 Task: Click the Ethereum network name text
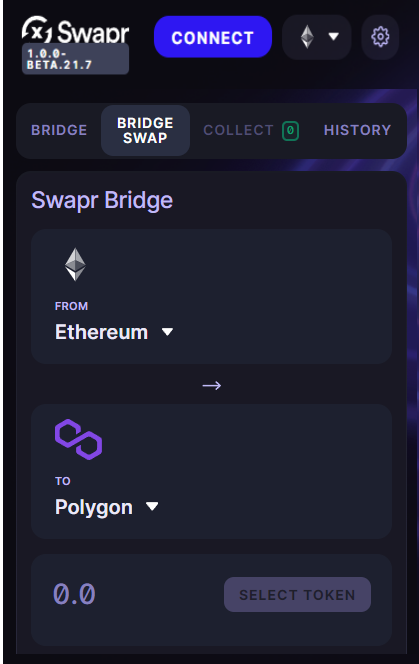click(102, 332)
